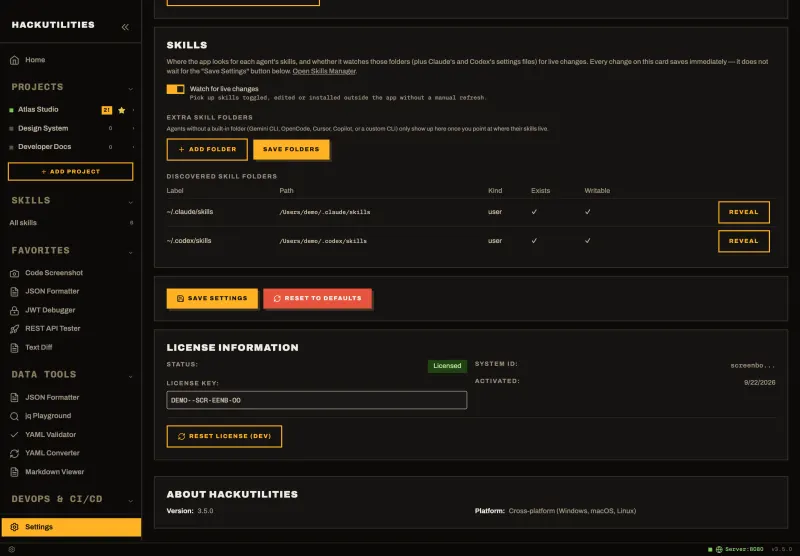Click the Reset License (Dev) button
800x556 pixels.
(x=224, y=437)
